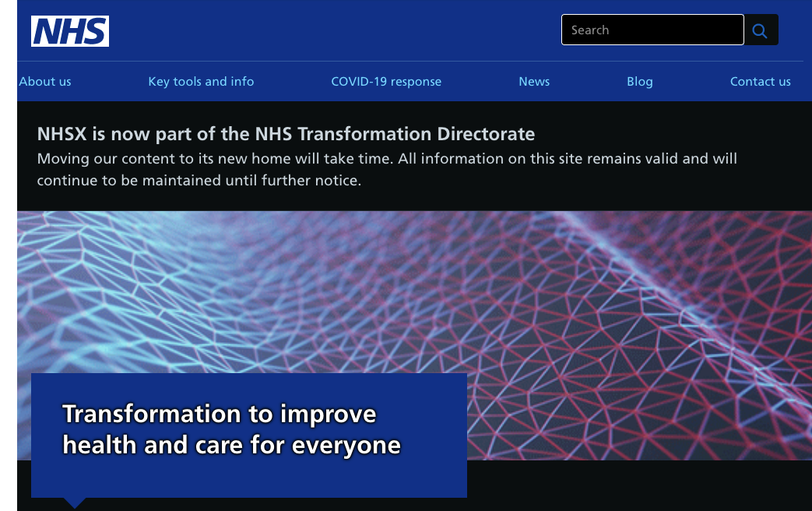The image size is (812, 511).
Task: Click the NHS logo
Action: tap(70, 31)
